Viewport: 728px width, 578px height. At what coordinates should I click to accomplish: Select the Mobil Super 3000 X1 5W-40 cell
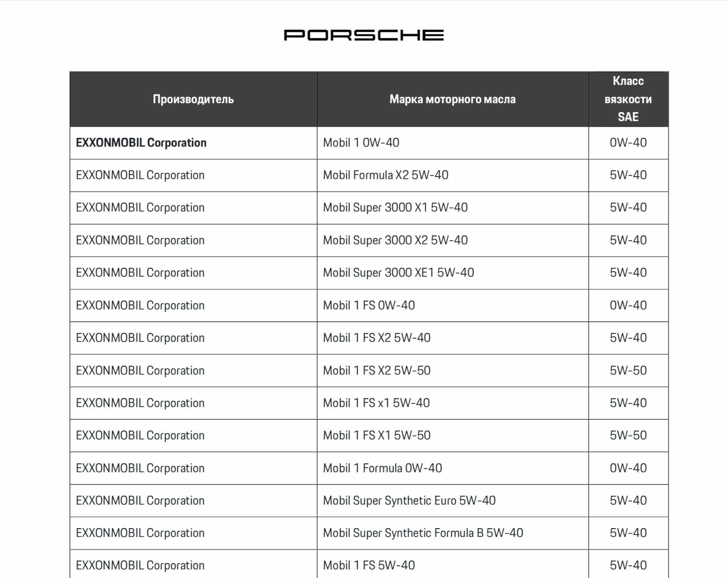click(x=395, y=208)
